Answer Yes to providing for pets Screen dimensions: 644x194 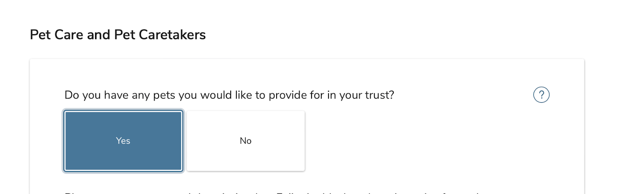point(123,141)
